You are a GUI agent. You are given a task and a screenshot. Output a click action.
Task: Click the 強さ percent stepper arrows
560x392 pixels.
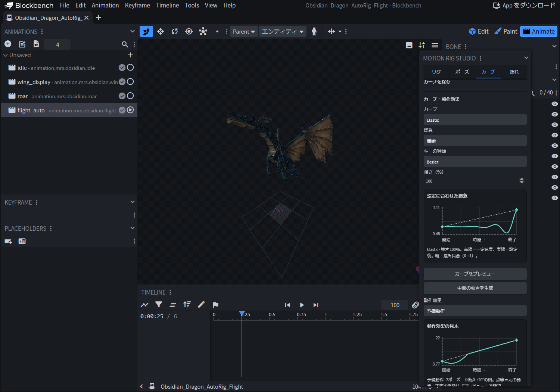(x=522, y=181)
